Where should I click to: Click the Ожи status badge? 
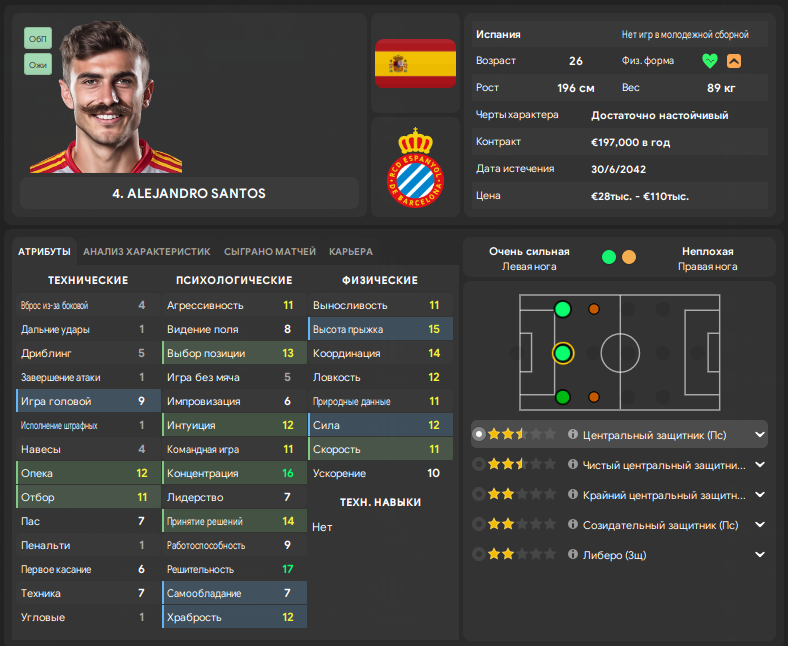point(38,65)
